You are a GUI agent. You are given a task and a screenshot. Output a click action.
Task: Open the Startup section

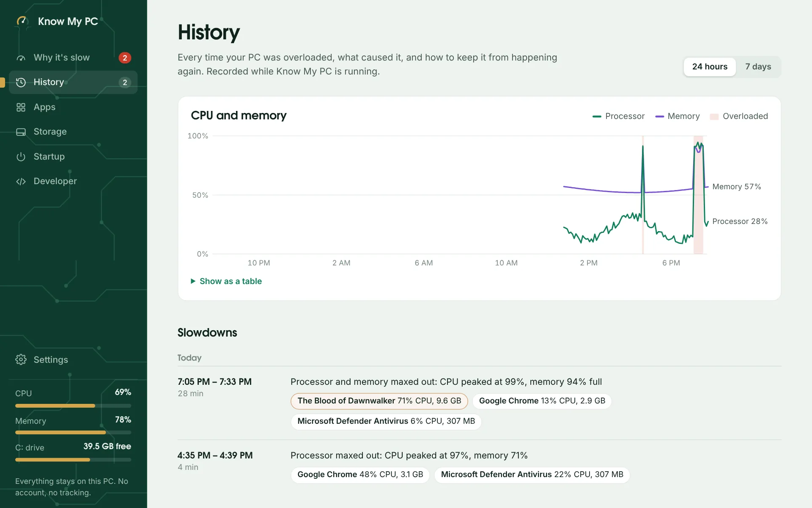pyautogui.click(x=73, y=157)
